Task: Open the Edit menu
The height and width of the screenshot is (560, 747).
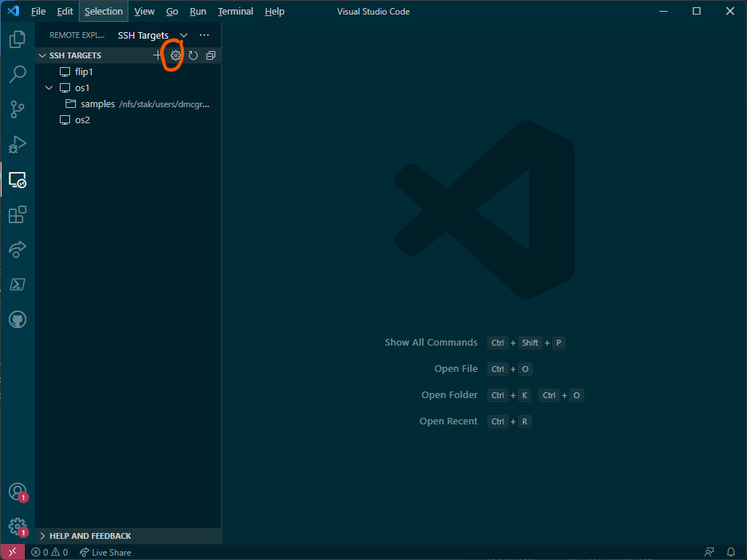Action: pyautogui.click(x=65, y=12)
